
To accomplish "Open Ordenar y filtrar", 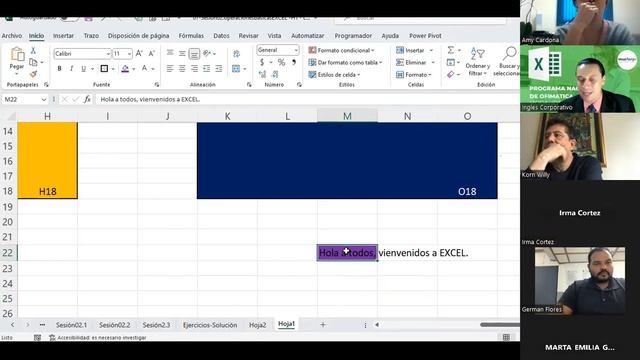I will pyautogui.click(x=478, y=61).
